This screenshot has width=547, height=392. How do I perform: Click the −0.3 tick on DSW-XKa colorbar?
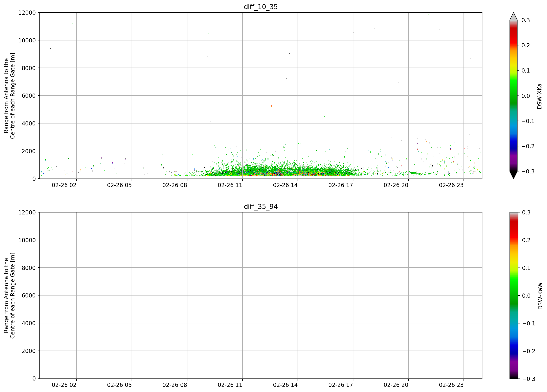pyautogui.click(x=528, y=171)
